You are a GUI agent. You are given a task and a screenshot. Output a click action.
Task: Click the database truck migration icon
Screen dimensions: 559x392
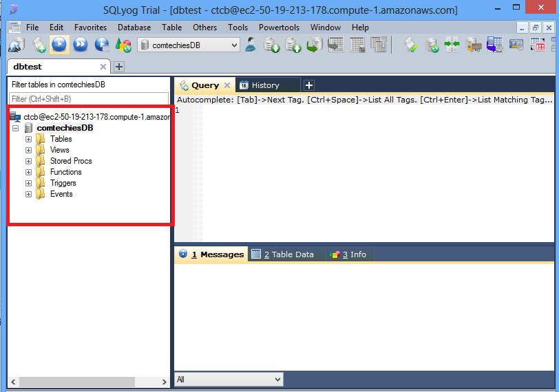(474, 45)
